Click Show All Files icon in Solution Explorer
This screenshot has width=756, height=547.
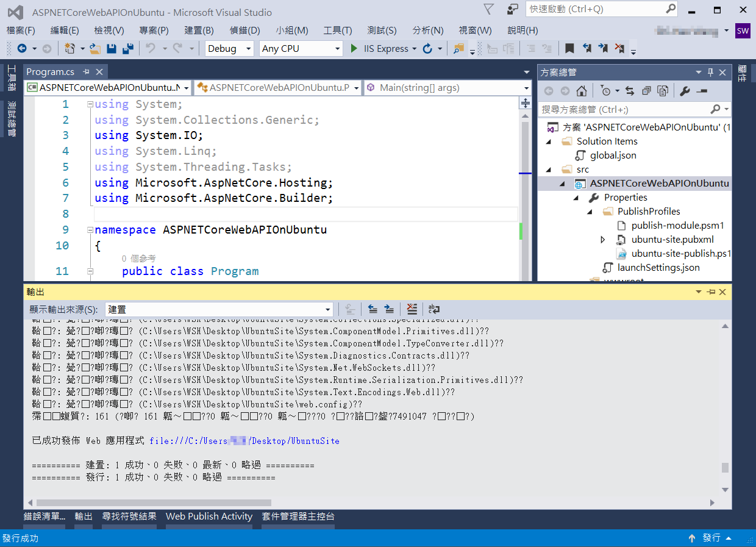click(x=663, y=91)
